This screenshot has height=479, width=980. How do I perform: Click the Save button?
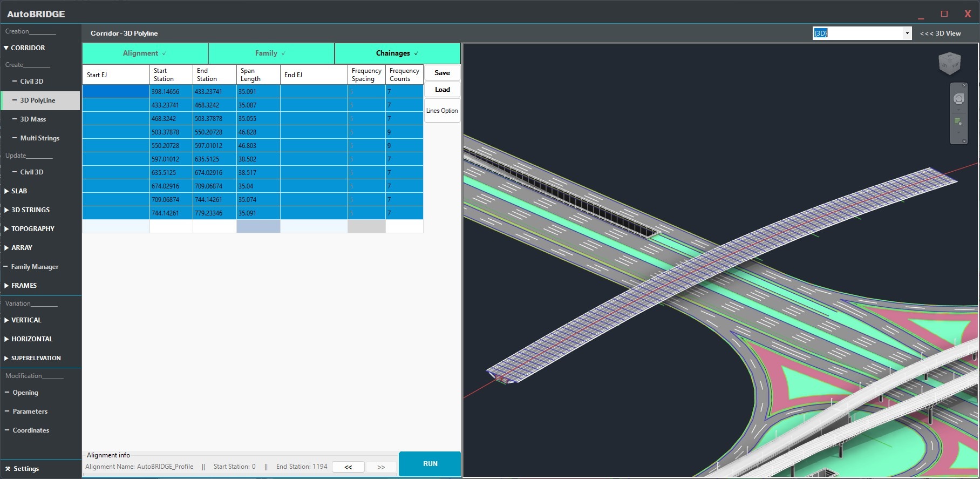(x=442, y=73)
